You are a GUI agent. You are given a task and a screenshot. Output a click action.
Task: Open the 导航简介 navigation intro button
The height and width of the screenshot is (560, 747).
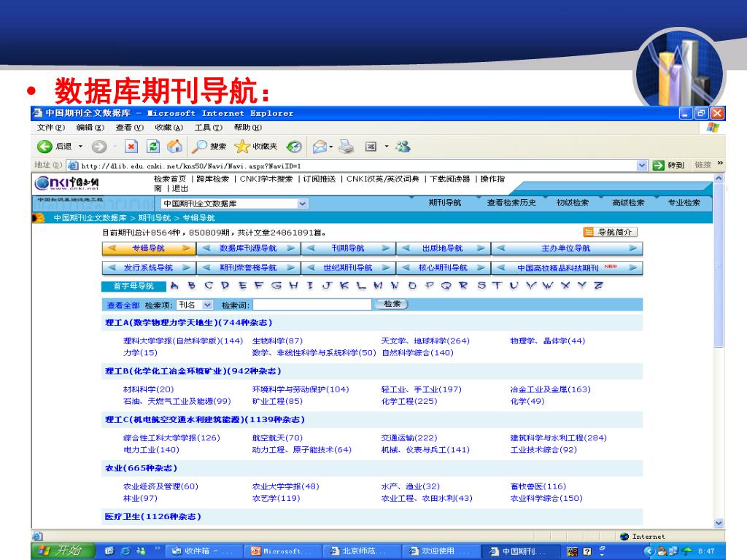pos(610,232)
